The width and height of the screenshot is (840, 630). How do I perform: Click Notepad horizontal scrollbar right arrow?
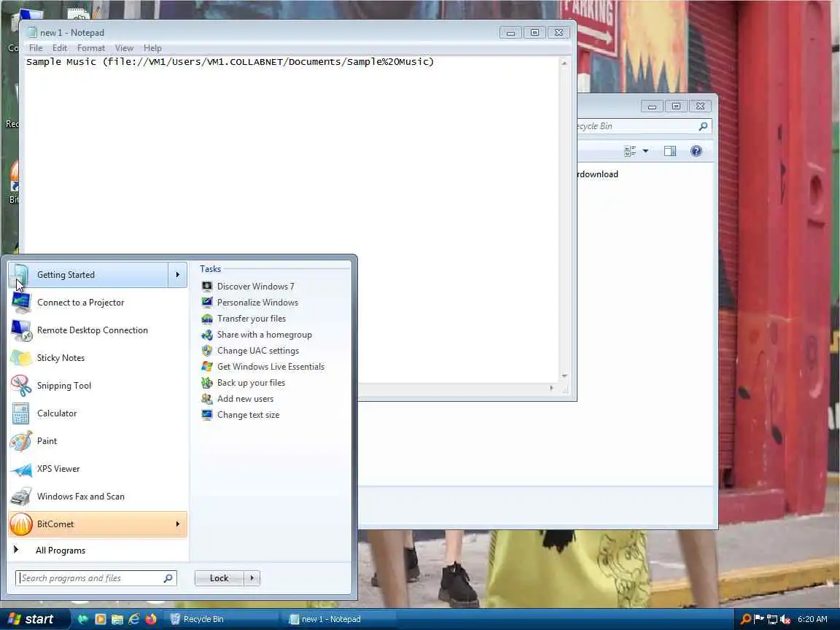coord(551,388)
